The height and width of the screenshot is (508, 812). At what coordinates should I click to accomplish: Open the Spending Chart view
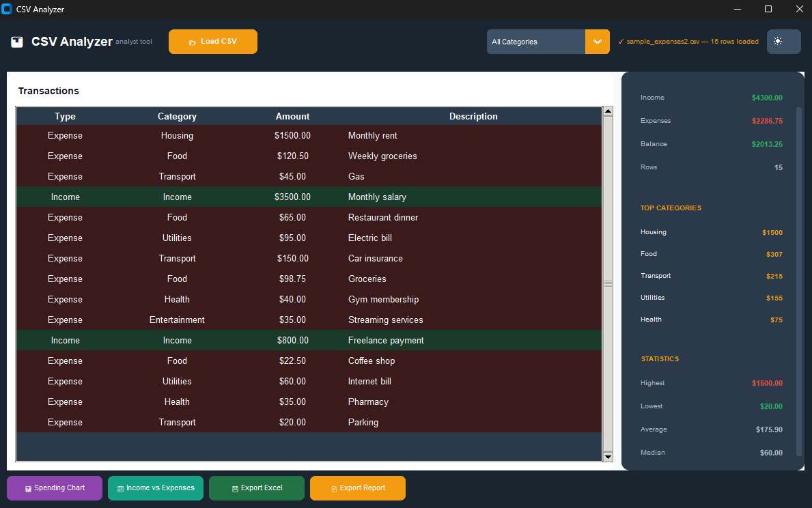55,488
